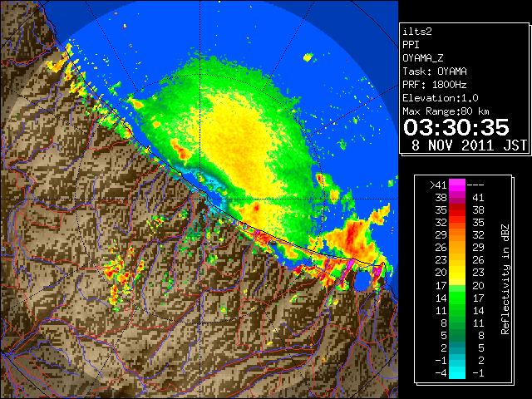Click the '-4' legend value at bottom
The height and width of the screenshot is (399, 532).
point(441,372)
